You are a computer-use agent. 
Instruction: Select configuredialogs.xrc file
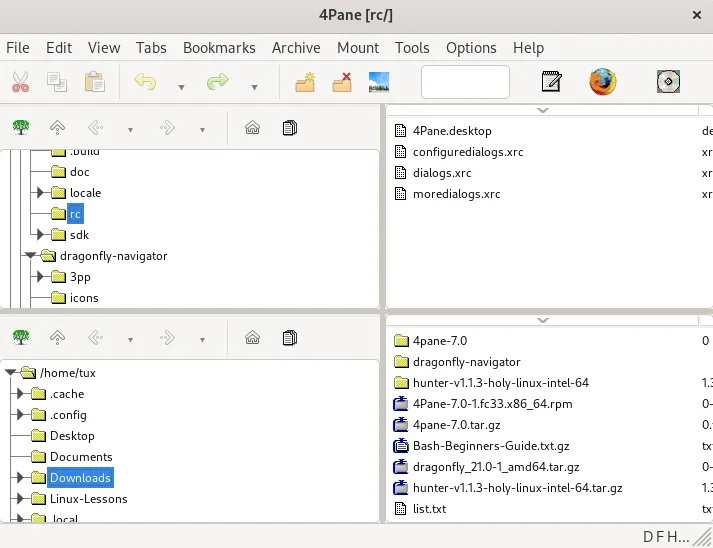(x=468, y=152)
